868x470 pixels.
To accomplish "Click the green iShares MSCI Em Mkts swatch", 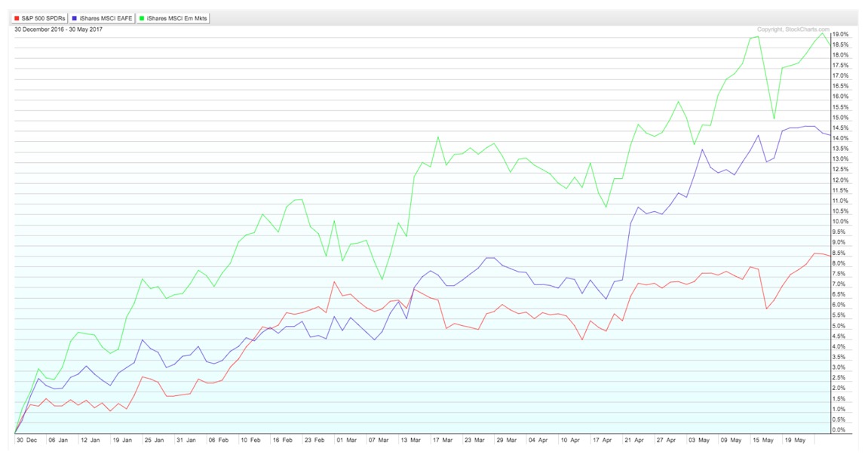I will 142,18.
